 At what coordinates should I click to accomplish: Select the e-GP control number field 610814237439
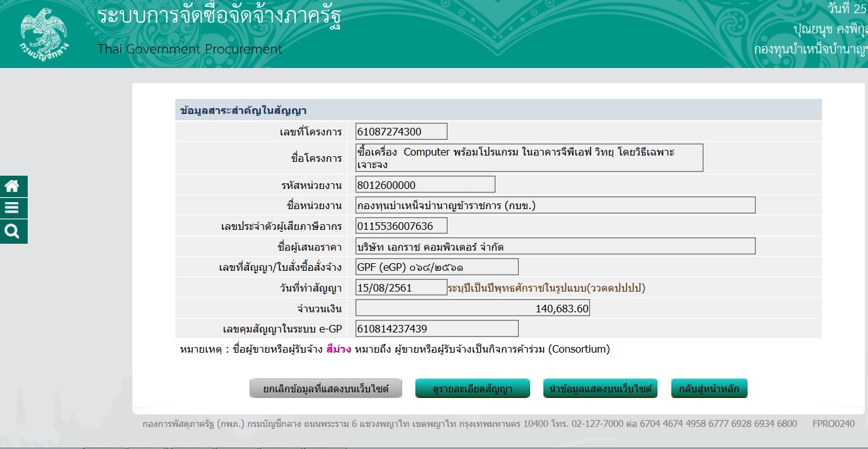pos(436,329)
